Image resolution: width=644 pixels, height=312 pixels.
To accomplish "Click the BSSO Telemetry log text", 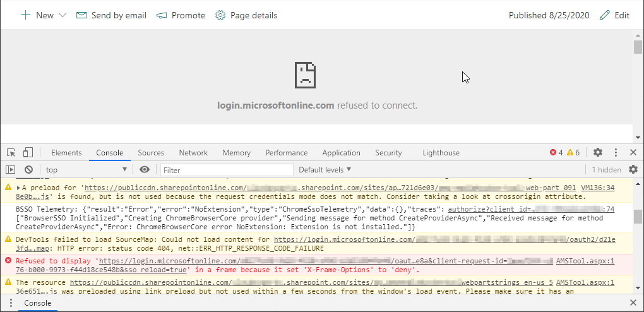I will tap(309, 218).
